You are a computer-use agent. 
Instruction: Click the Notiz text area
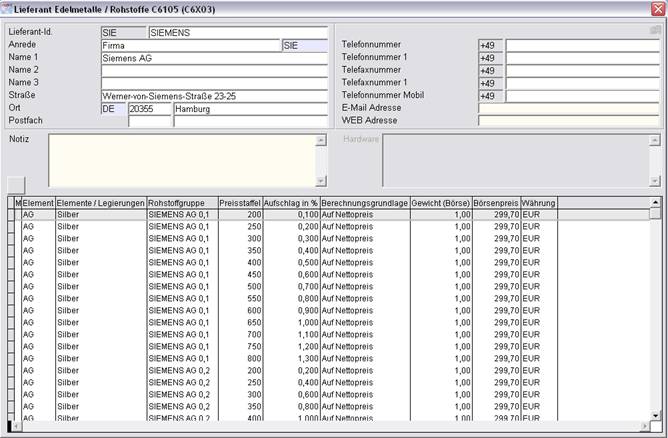coord(180,159)
